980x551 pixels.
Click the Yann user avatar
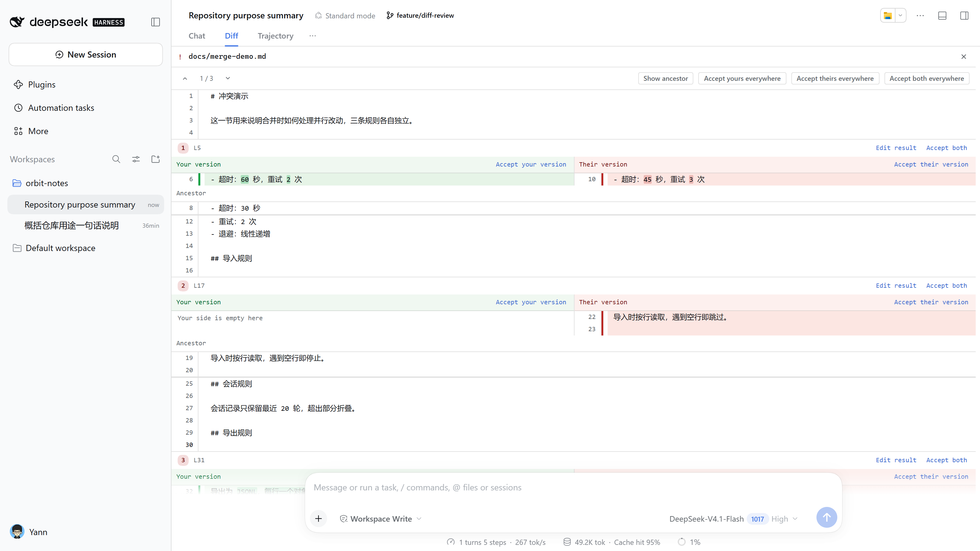17,532
